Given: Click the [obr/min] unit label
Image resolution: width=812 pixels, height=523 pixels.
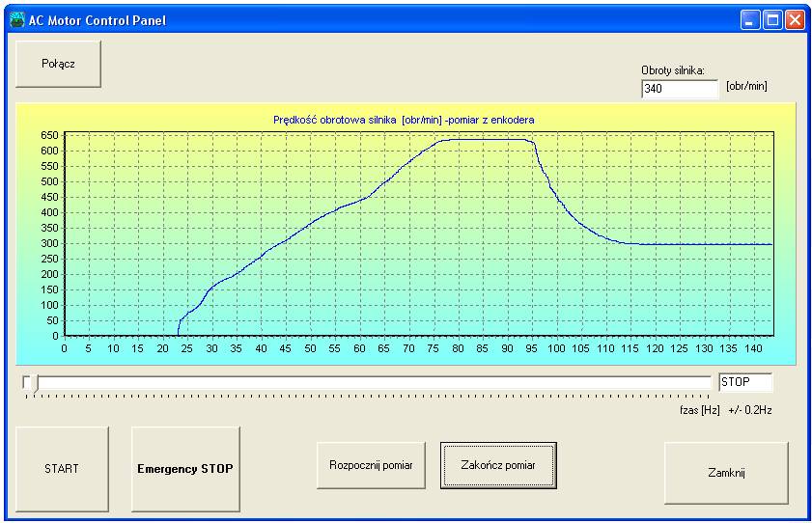Looking at the screenshot, I should click(746, 86).
